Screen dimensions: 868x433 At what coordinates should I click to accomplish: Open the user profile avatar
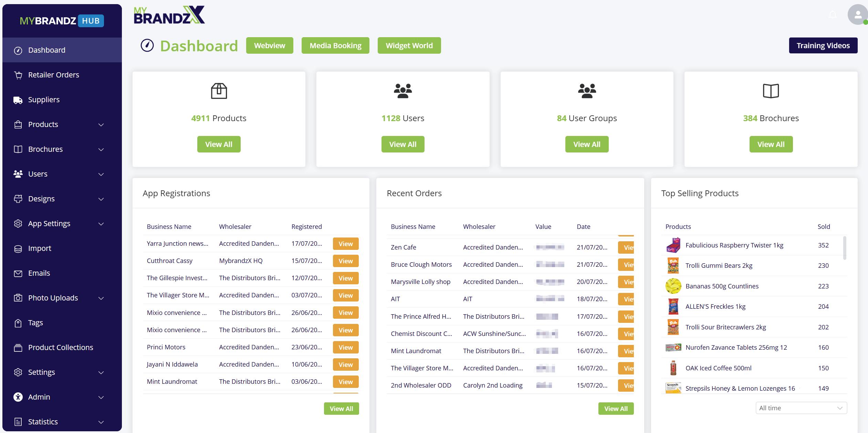click(857, 15)
